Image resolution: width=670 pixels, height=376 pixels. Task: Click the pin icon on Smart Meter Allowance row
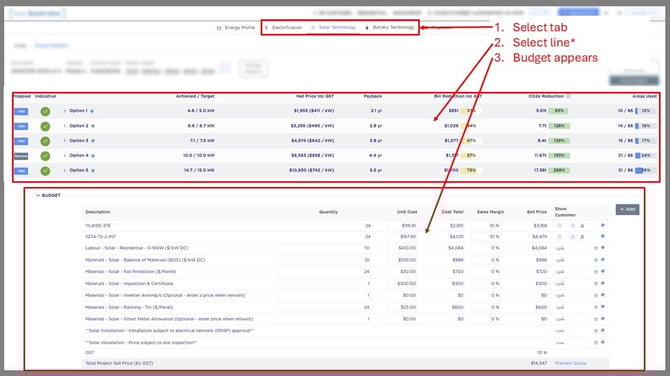603,319
